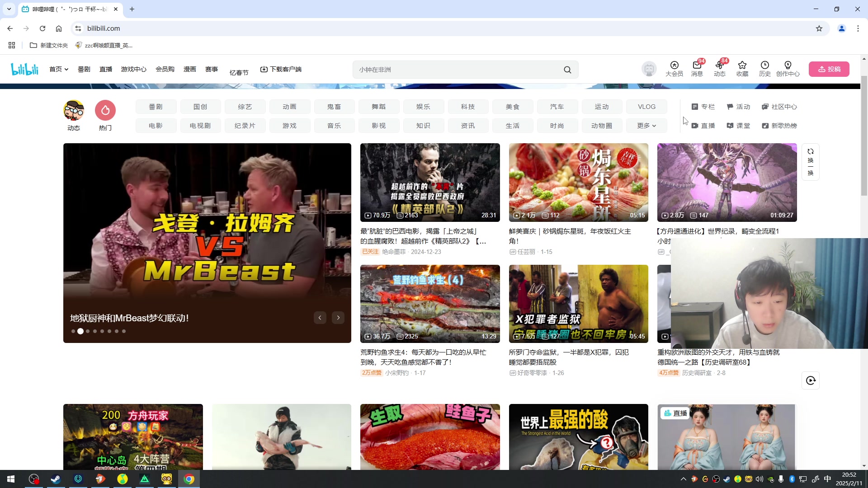Expand the 首页 dropdown

(x=59, y=69)
